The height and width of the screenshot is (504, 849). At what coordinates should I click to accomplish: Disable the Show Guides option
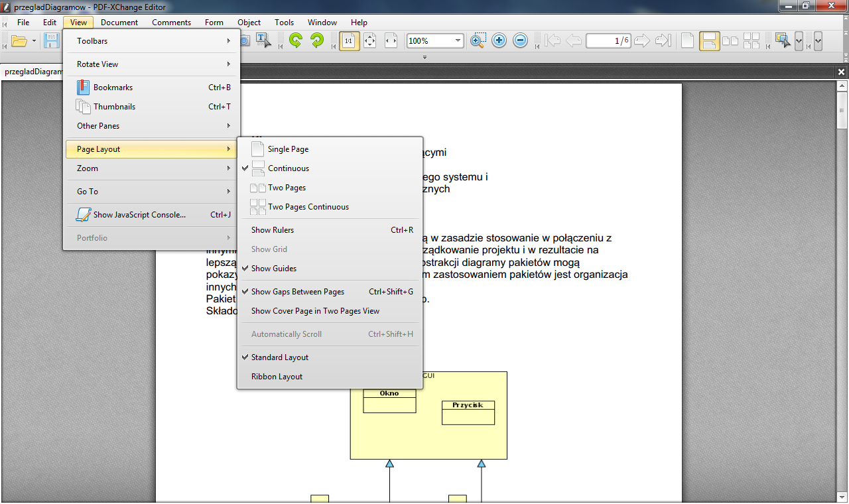(x=274, y=269)
